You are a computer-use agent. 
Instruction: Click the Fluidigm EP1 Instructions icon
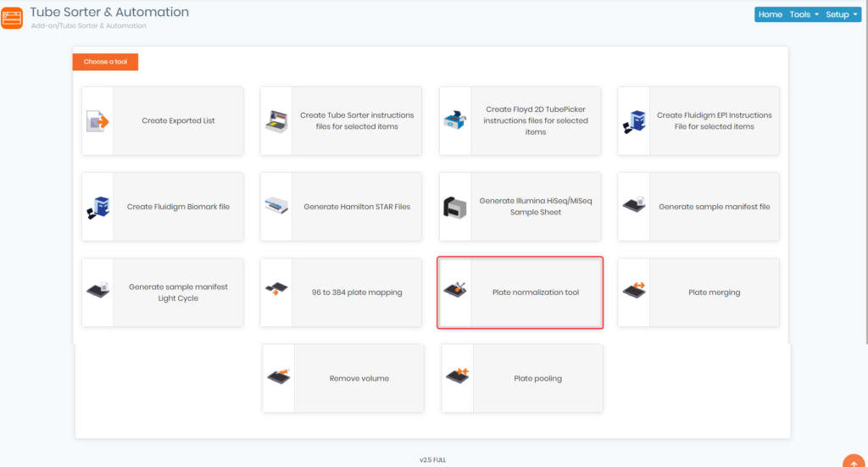(x=634, y=122)
